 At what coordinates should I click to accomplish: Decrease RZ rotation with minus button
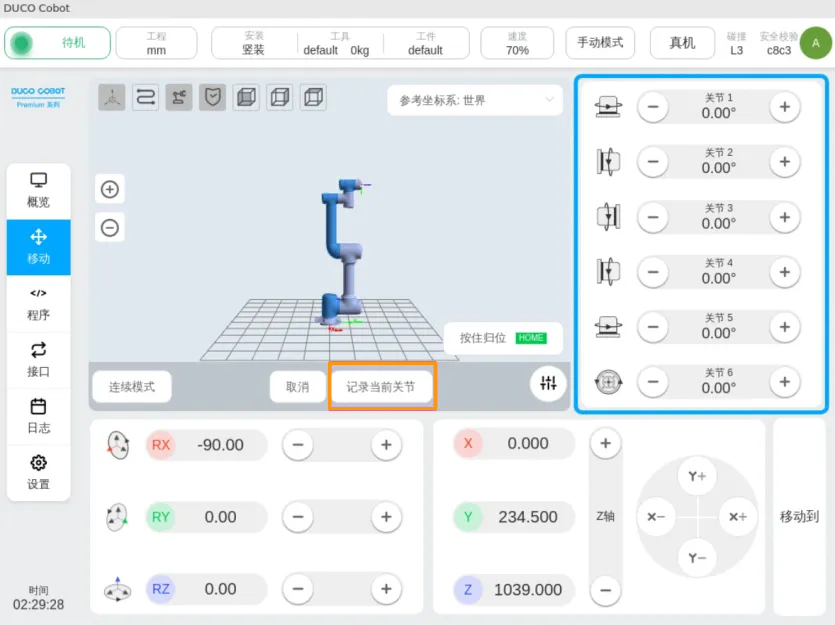(298, 589)
